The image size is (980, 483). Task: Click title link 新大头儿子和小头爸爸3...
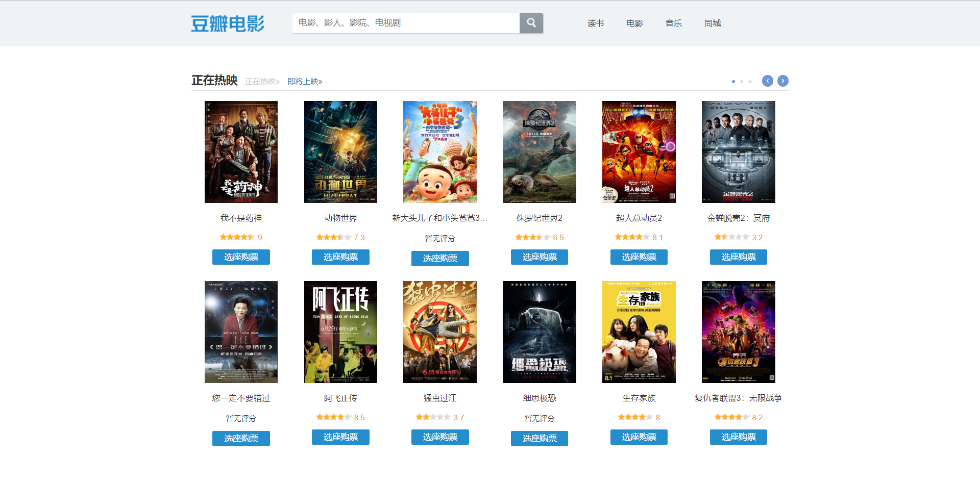tap(440, 218)
